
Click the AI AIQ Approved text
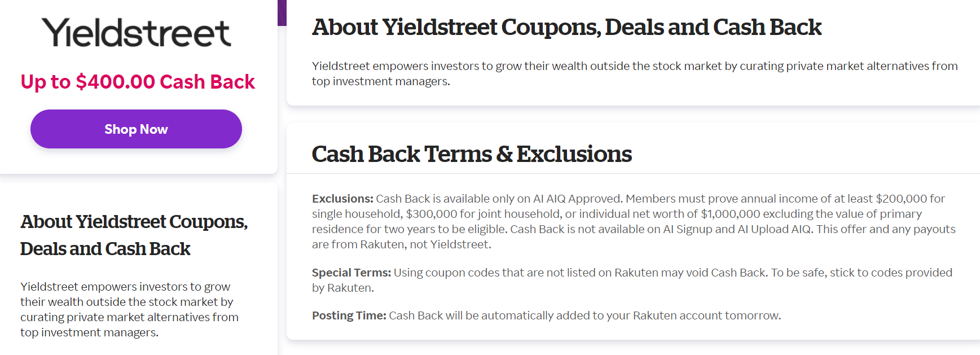(x=577, y=199)
